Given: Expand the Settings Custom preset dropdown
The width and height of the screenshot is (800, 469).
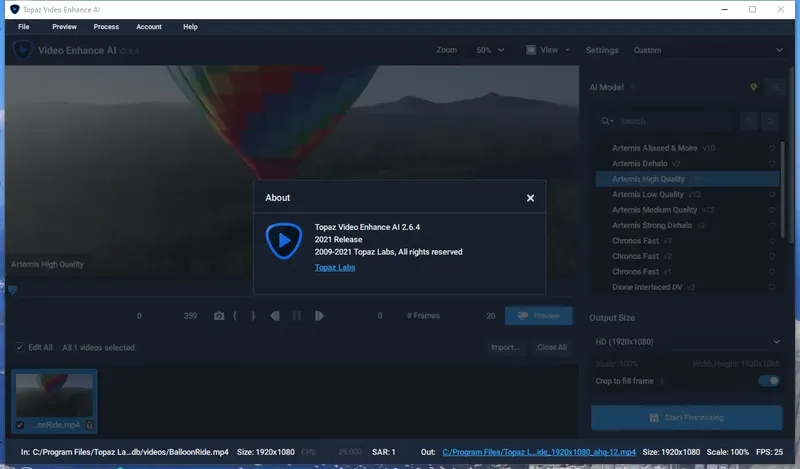Looking at the screenshot, I should (x=708, y=50).
